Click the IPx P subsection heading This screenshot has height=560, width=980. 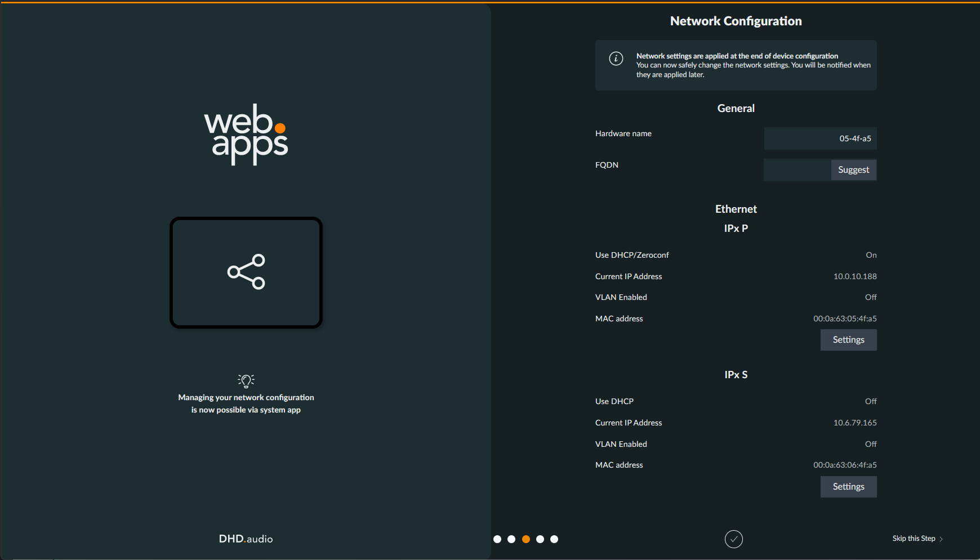pos(736,229)
